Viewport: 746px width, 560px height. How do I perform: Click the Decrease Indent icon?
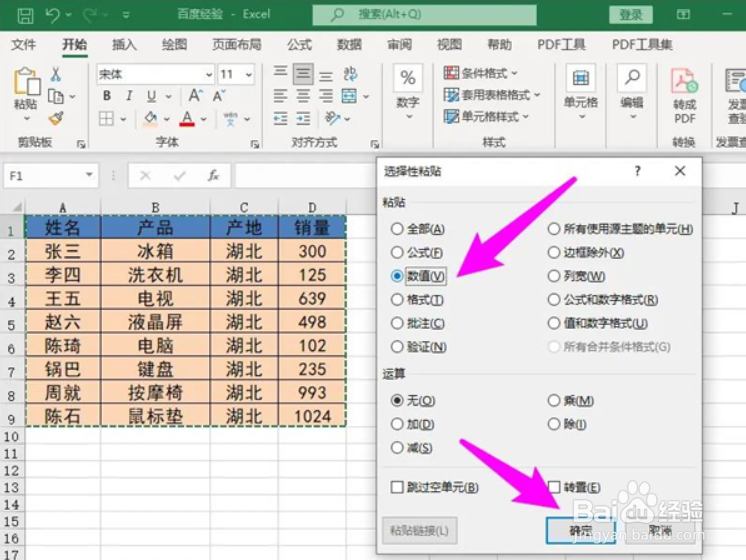[280, 118]
